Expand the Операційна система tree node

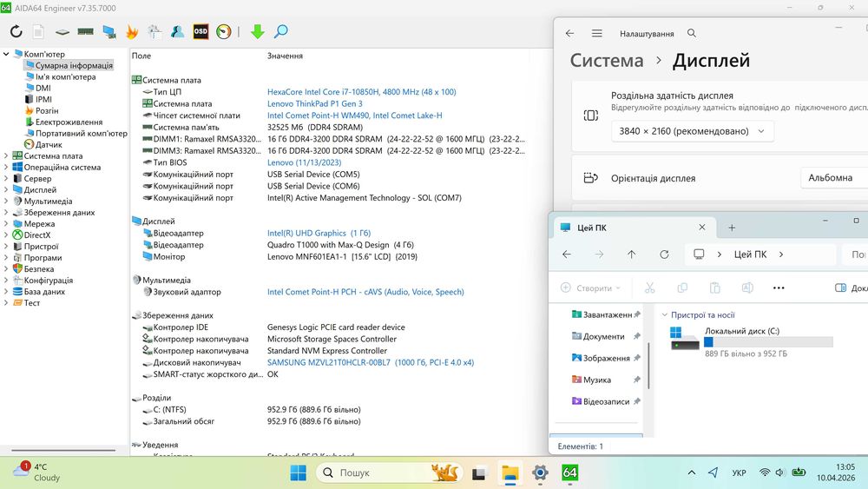coord(6,168)
